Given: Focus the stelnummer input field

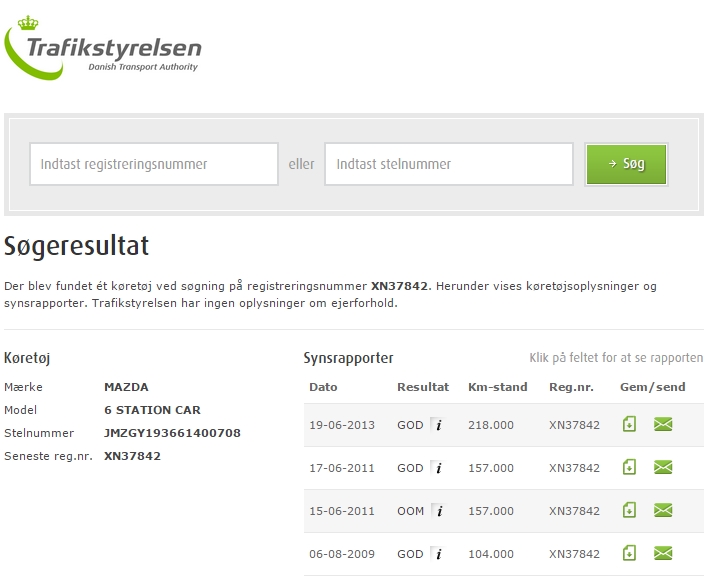Looking at the screenshot, I should [x=448, y=164].
